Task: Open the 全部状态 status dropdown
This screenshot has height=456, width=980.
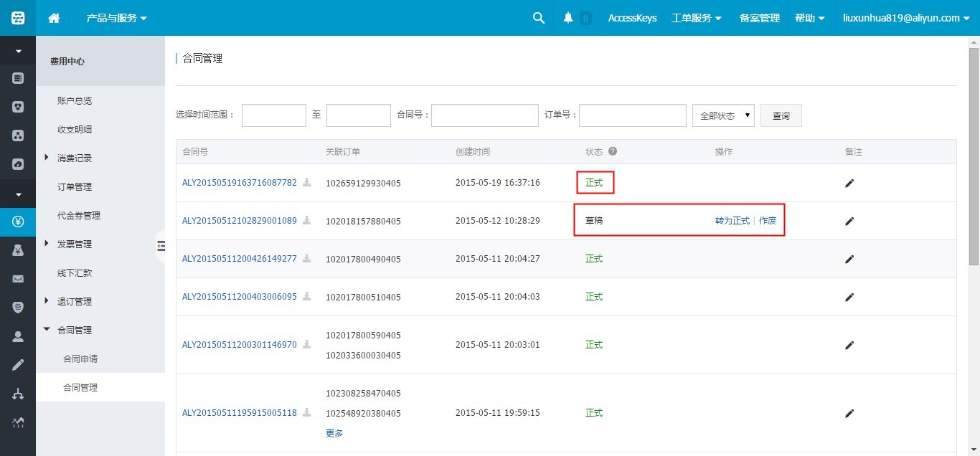Action: [723, 115]
